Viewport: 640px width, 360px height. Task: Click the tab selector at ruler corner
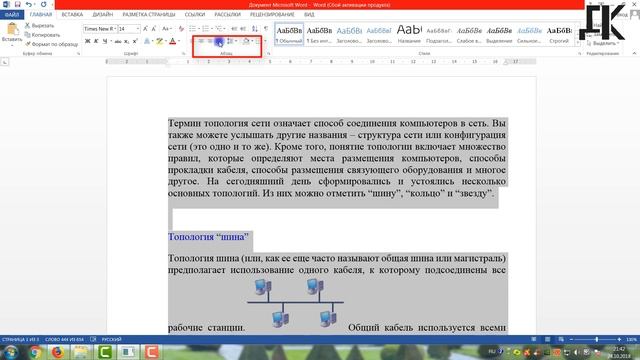[x=4, y=62]
